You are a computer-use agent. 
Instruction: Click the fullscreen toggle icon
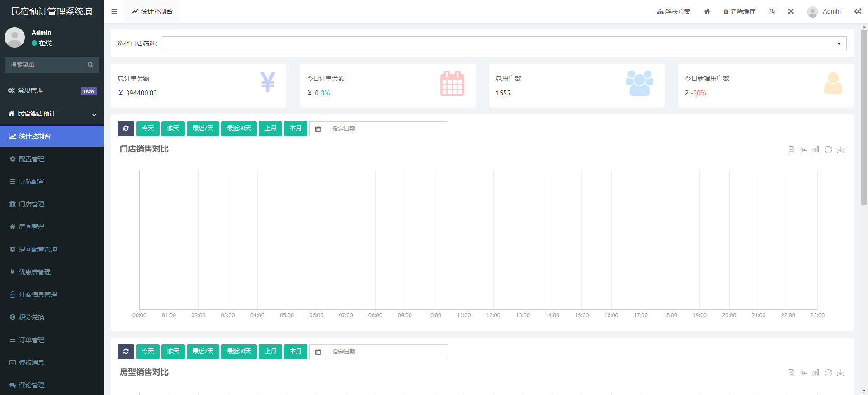(791, 11)
